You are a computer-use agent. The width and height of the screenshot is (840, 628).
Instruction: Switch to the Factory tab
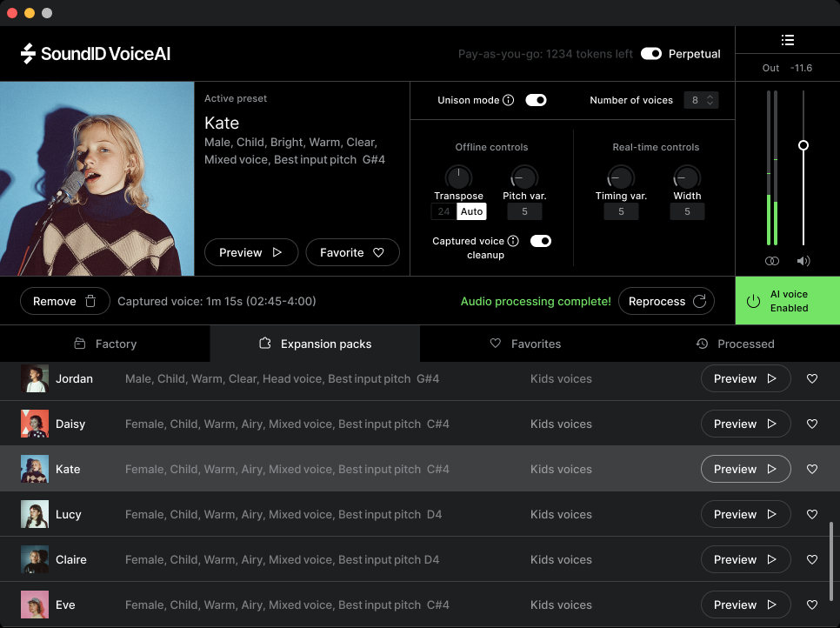pos(104,344)
